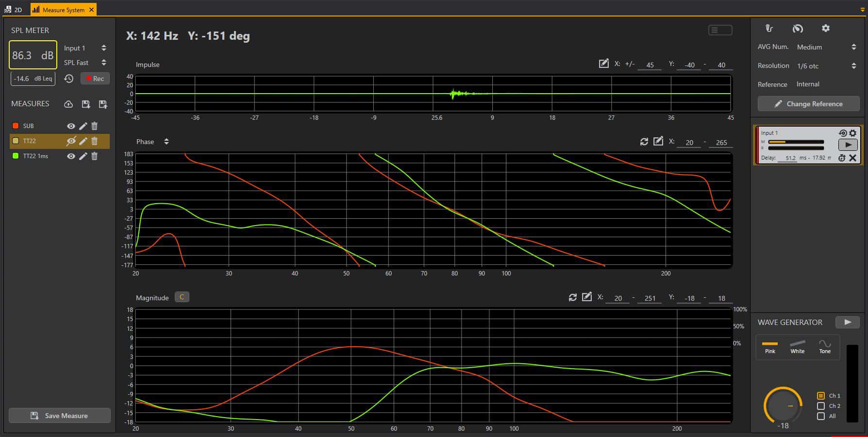Edit the TT22 1ms measurement
This screenshot has height=437, width=868.
pos(83,156)
